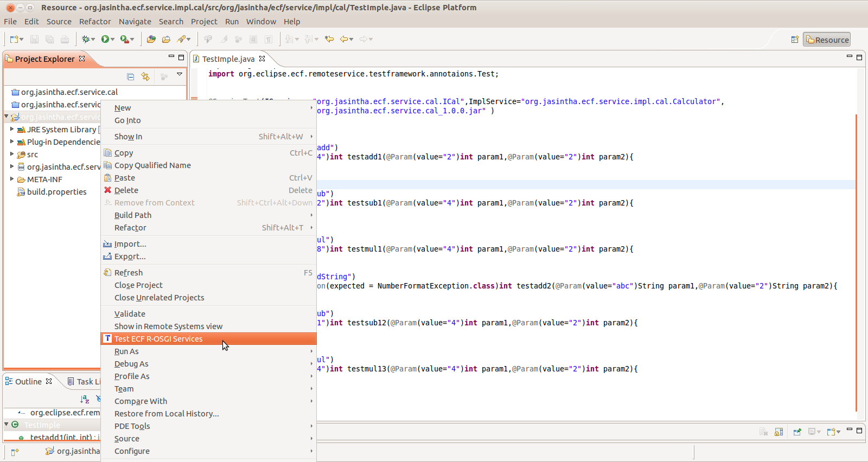Collapse the TestImple class in Outline

click(7, 425)
